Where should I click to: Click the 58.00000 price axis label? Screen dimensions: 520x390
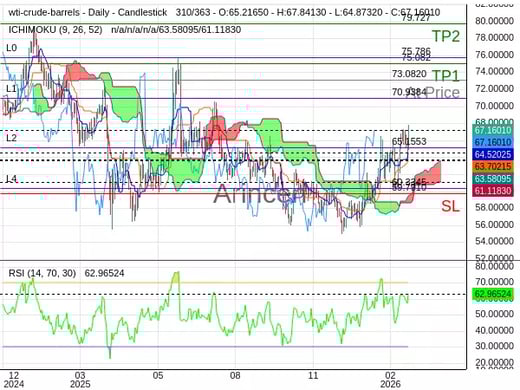coord(494,207)
